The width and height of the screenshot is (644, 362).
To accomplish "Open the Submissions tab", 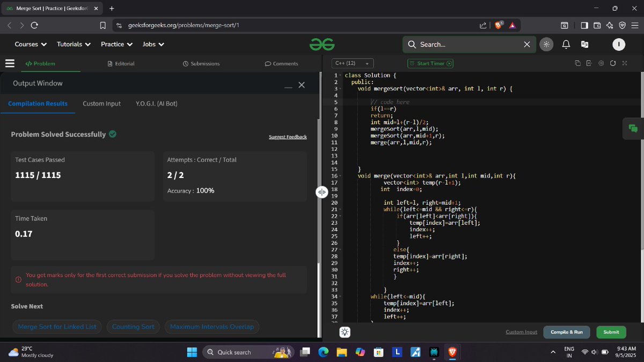I will point(201,63).
